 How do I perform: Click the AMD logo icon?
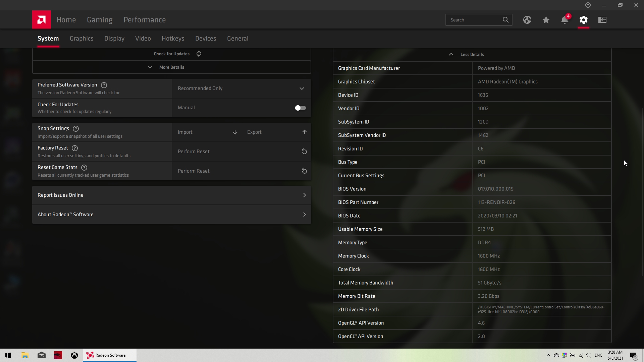tap(42, 20)
